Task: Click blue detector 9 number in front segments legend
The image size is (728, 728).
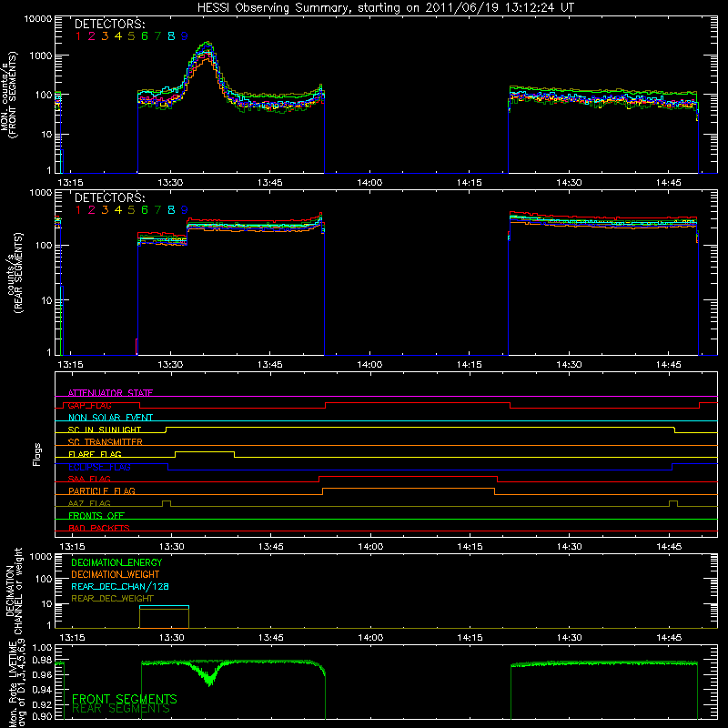Action: (x=185, y=36)
